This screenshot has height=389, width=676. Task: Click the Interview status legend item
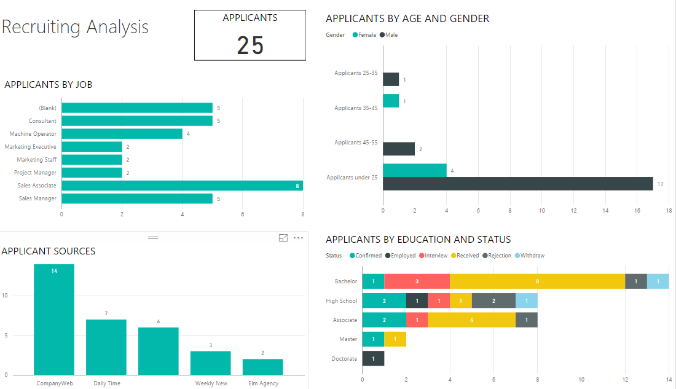(x=433, y=256)
